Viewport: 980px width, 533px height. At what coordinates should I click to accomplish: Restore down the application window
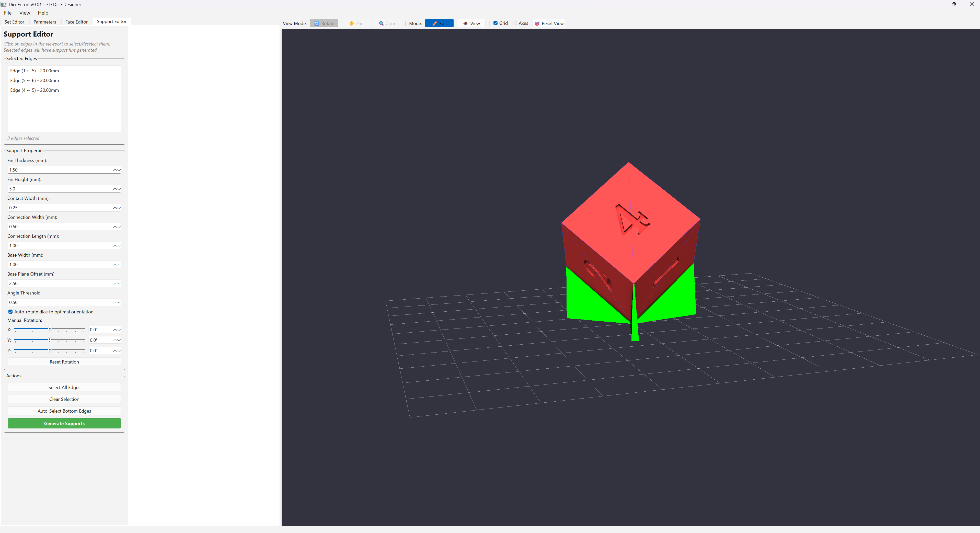[953, 4]
